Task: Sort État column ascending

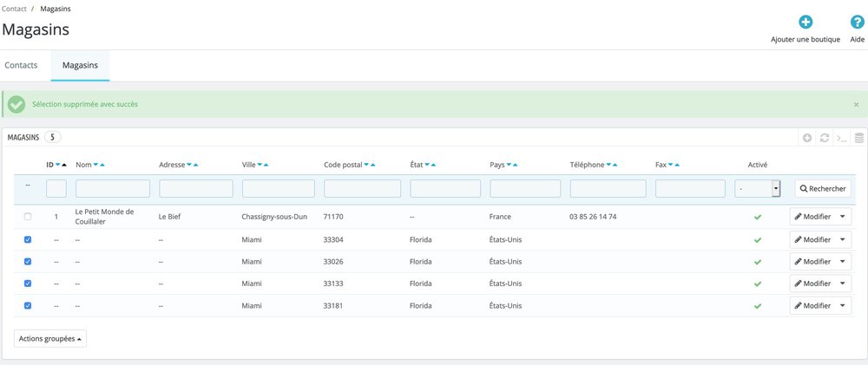Action: 433,165
